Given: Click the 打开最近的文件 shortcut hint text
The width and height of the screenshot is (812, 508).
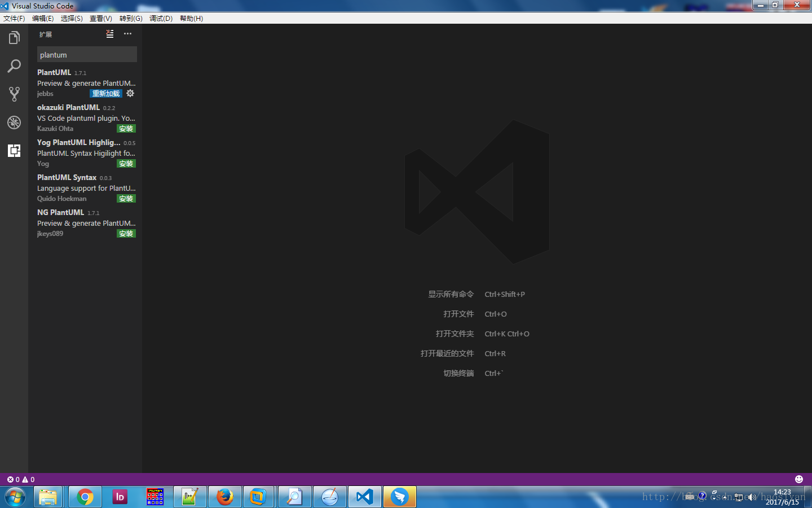Looking at the screenshot, I should [x=447, y=353].
